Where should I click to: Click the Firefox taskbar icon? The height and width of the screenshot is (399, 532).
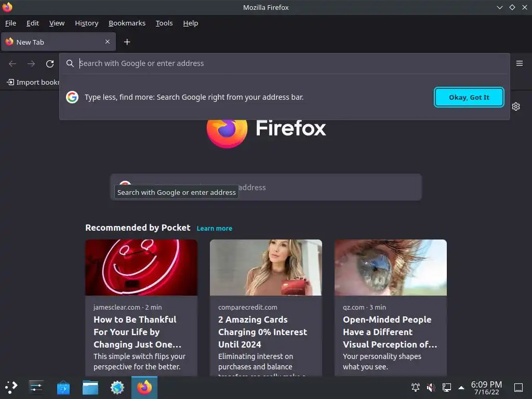pyautogui.click(x=144, y=388)
